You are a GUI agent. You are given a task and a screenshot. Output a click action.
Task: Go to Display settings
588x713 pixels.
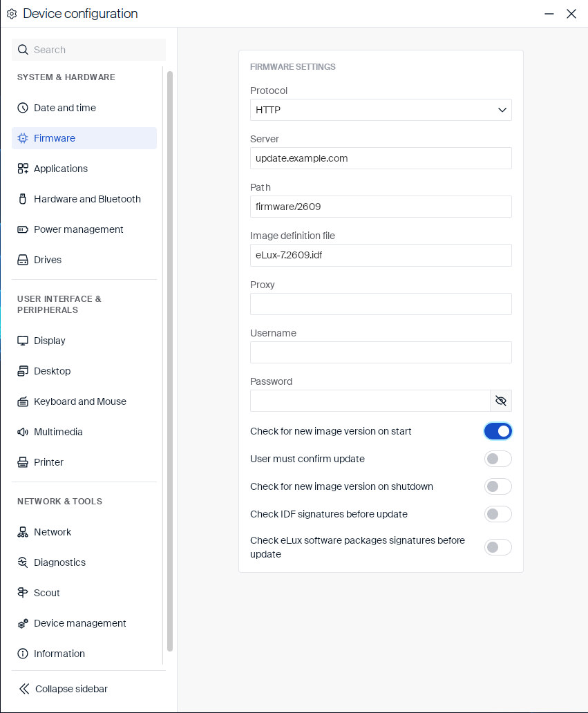pyautogui.click(x=84, y=341)
